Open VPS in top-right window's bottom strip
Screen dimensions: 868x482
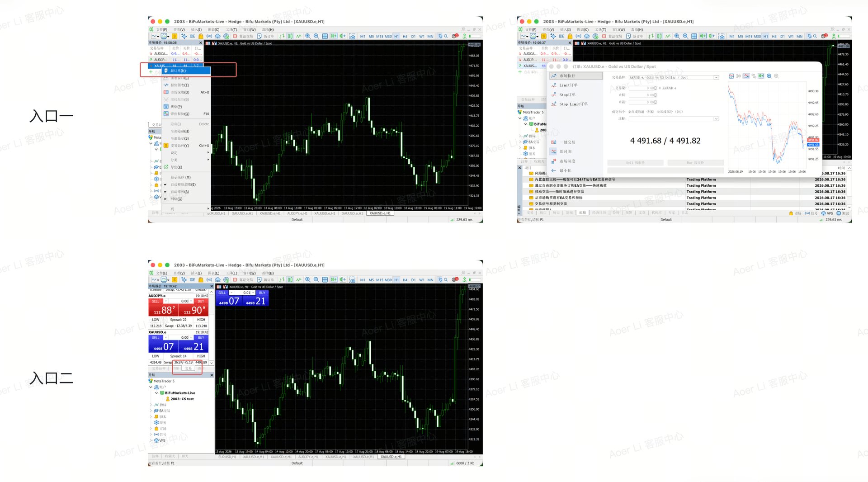827,213
